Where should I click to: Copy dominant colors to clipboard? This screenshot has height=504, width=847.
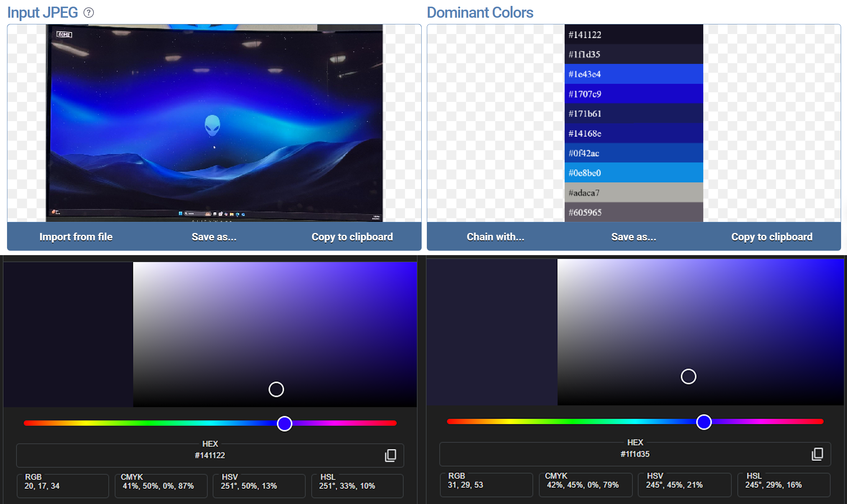click(772, 237)
